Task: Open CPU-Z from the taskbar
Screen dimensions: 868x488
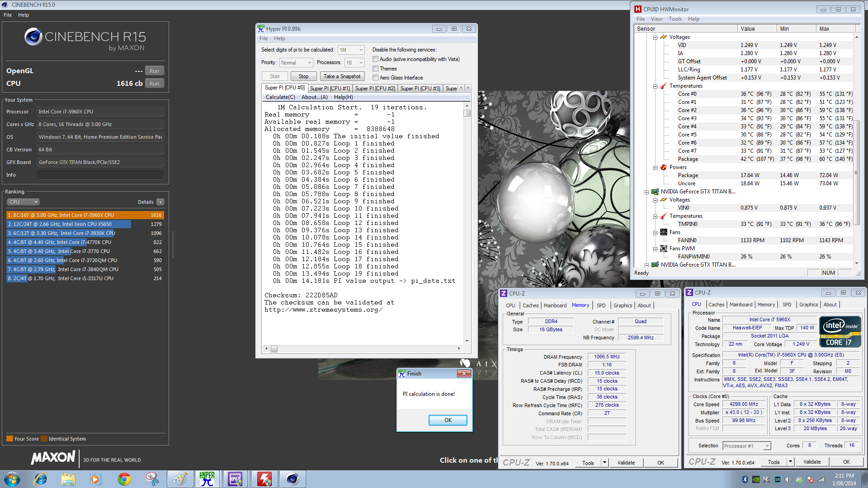Action: pyautogui.click(x=236, y=479)
